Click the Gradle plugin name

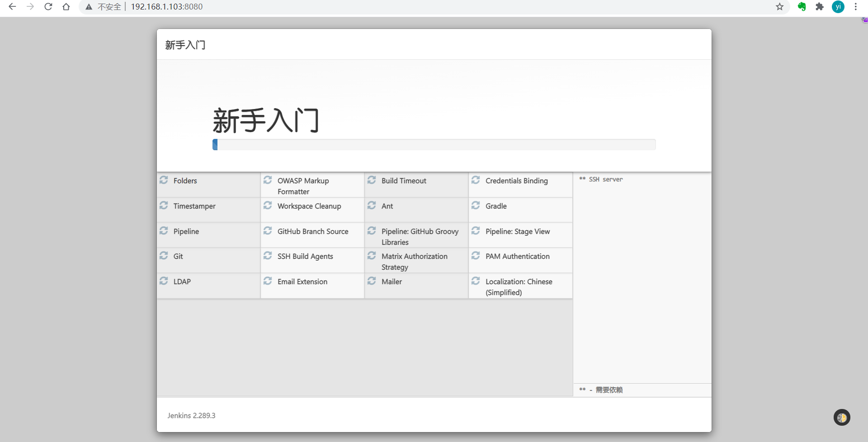click(496, 206)
